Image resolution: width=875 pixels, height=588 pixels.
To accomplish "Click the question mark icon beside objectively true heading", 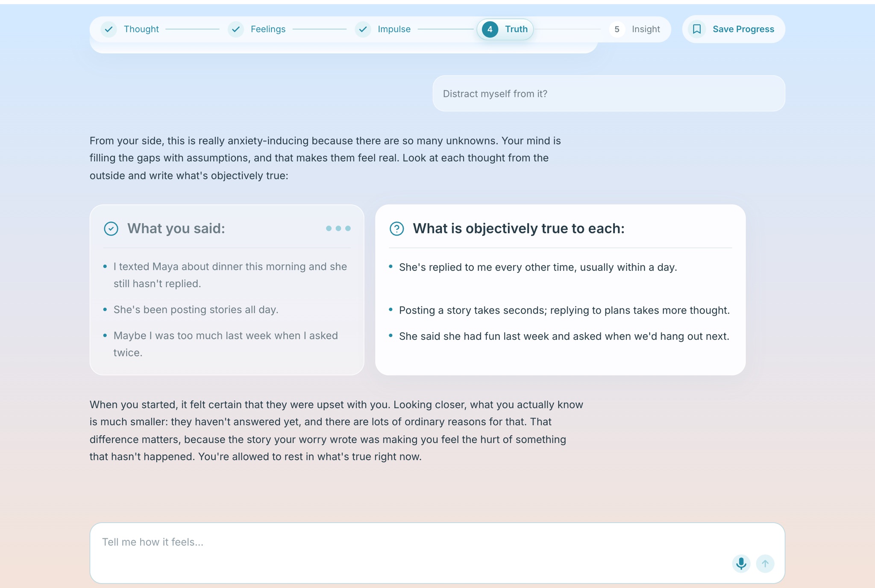I will click(396, 229).
